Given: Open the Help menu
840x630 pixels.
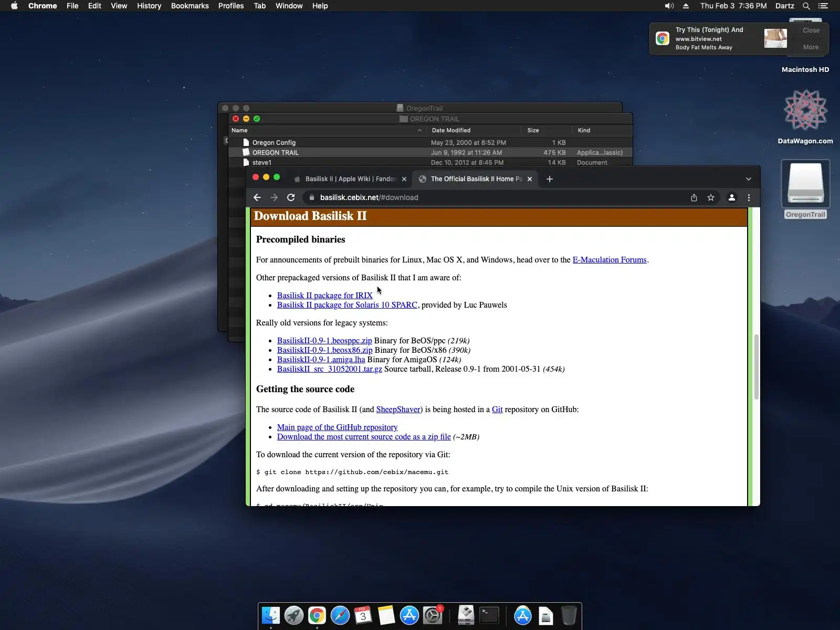Looking at the screenshot, I should 320,6.
